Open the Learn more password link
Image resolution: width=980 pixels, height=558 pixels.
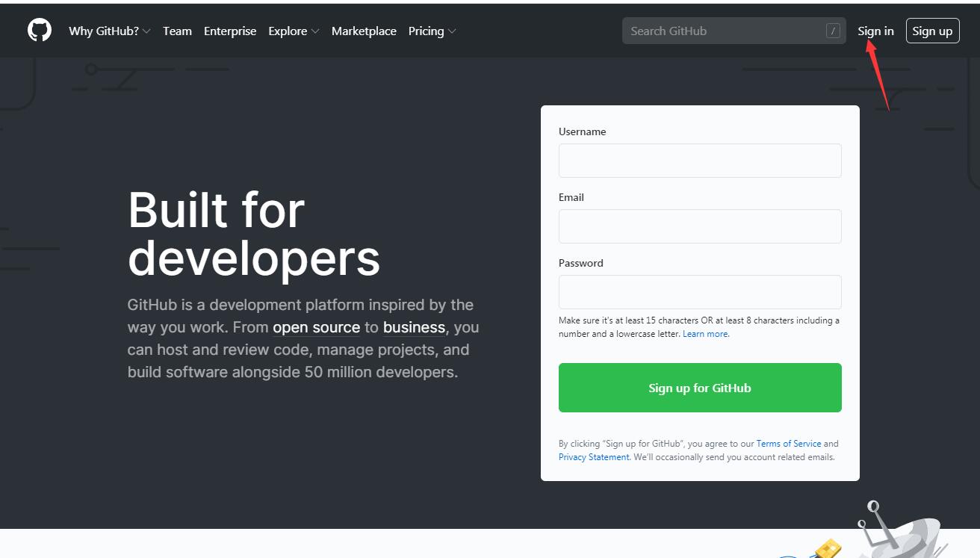(x=705, y=334)
